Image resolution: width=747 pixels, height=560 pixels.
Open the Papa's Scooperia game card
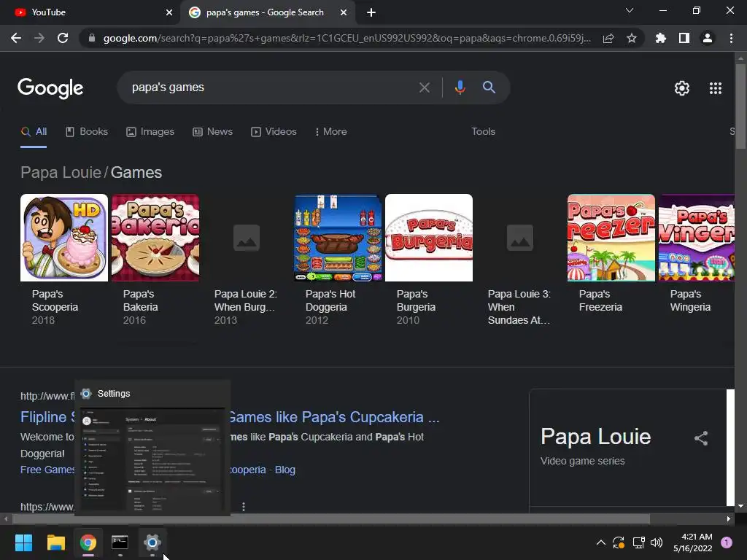[x=64, y=260]
